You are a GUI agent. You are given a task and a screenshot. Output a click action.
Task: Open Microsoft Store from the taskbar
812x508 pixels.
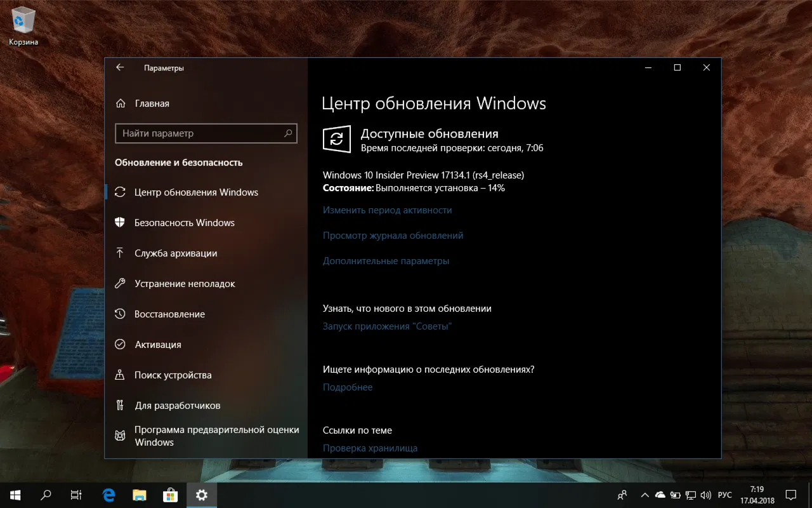click(x=171, y=495)
